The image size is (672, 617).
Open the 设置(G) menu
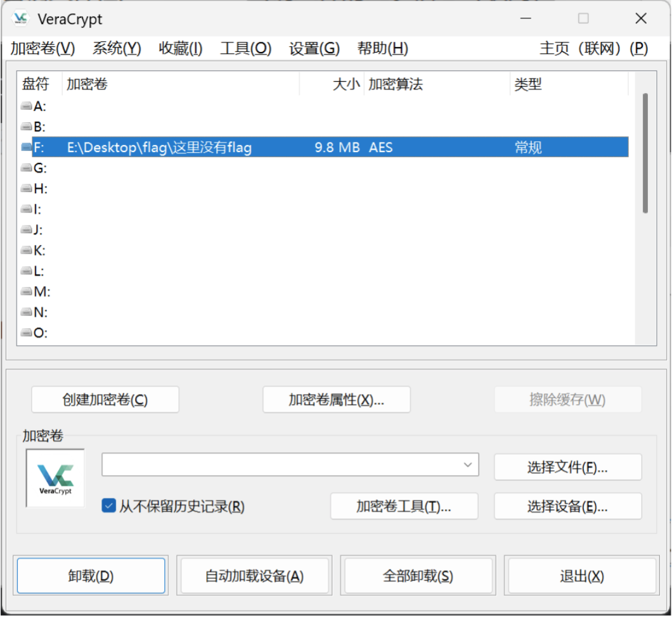(x=314, y=48)
